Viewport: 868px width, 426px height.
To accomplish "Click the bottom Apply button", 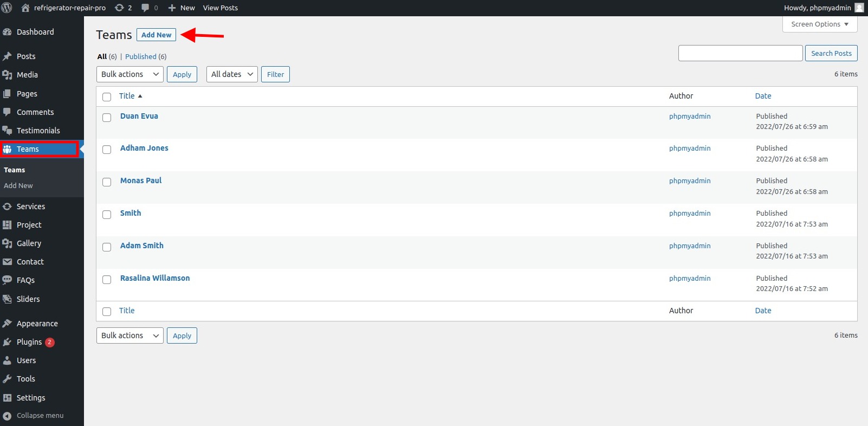I will pyautogui.click(x=182, y=335).
